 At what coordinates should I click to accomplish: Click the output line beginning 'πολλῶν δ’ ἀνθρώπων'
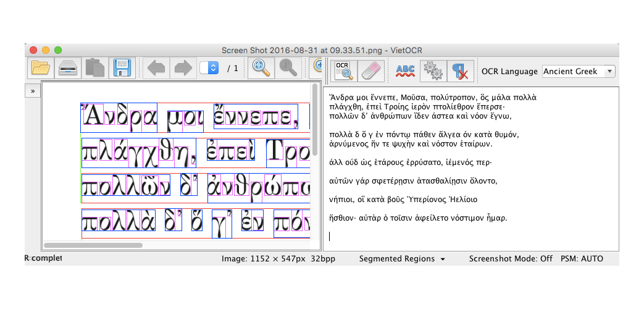(x=420, y=116)
